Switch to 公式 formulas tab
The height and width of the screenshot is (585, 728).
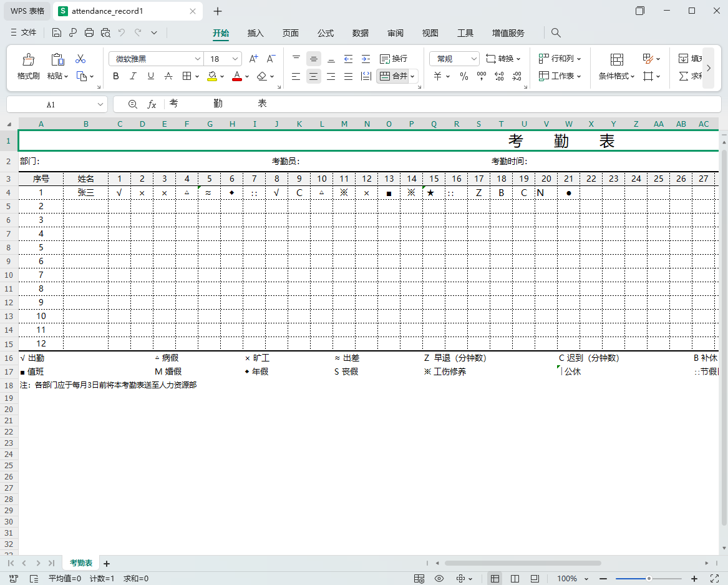click(326, 33)
